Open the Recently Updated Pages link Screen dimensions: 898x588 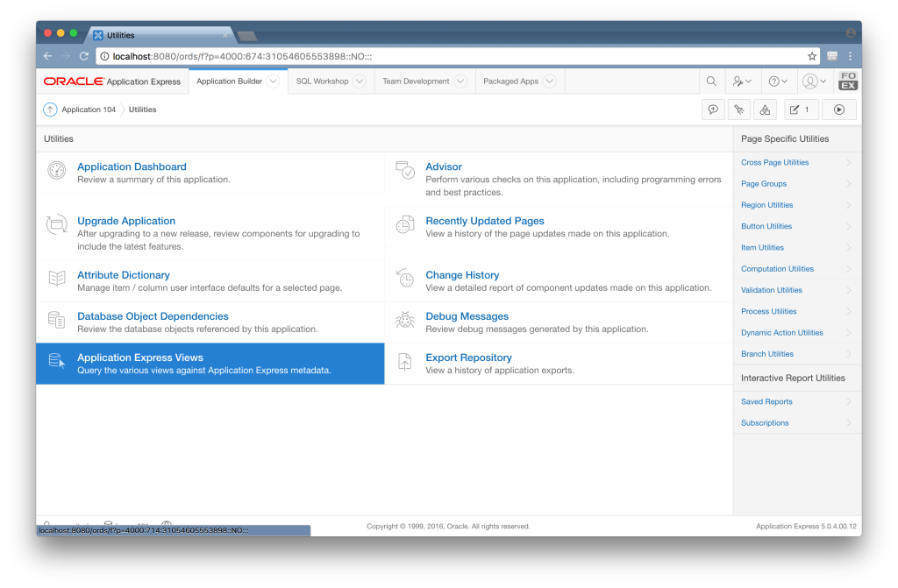click(x=484, y=221)
